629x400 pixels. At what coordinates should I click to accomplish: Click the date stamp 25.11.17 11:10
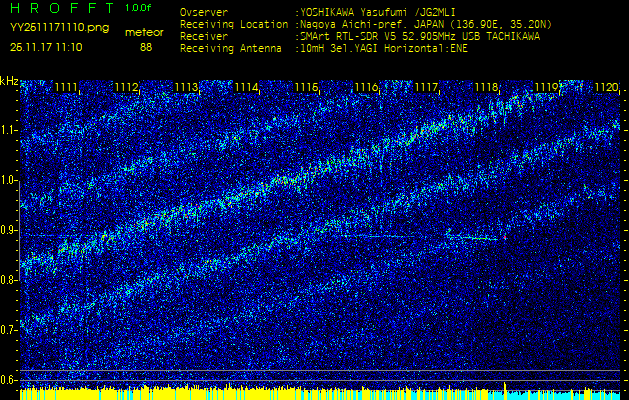46,47
